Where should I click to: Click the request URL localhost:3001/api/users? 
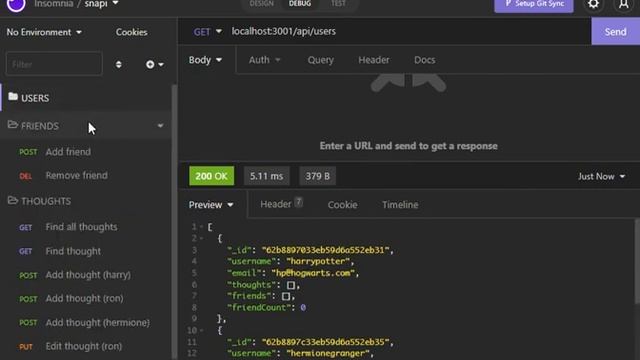coord(284,31)
